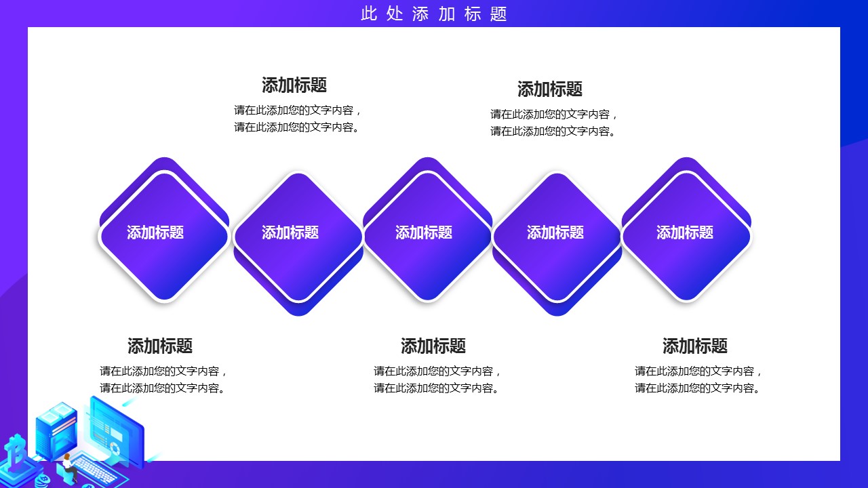Click the 添加标题 heading below the center diamond
This screenshot has width=868, height=488.
(x=433, y=346)
